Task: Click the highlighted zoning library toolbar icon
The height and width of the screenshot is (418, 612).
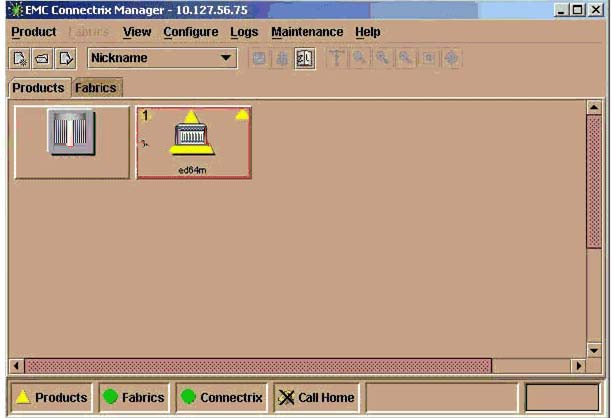Action: pyautogui.click(x=304, y=59)
